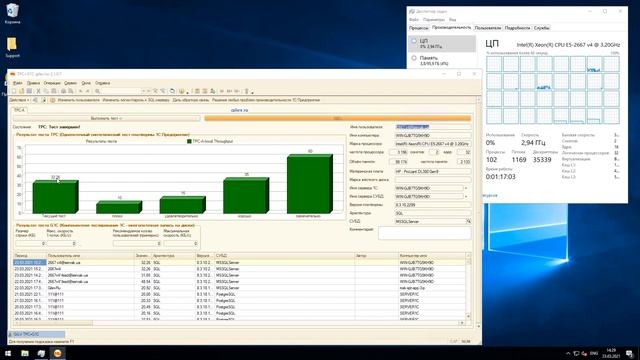The image size is (640, 360).
Task: Open the СУБД field selection button
Action: pos(469,221)
